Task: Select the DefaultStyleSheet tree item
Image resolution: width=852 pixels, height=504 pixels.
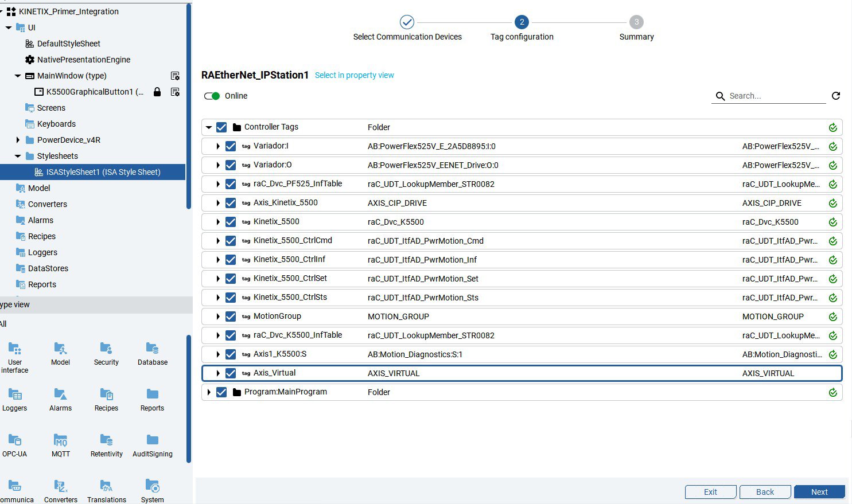Action: pyautogui.click(x=68, y=44)
